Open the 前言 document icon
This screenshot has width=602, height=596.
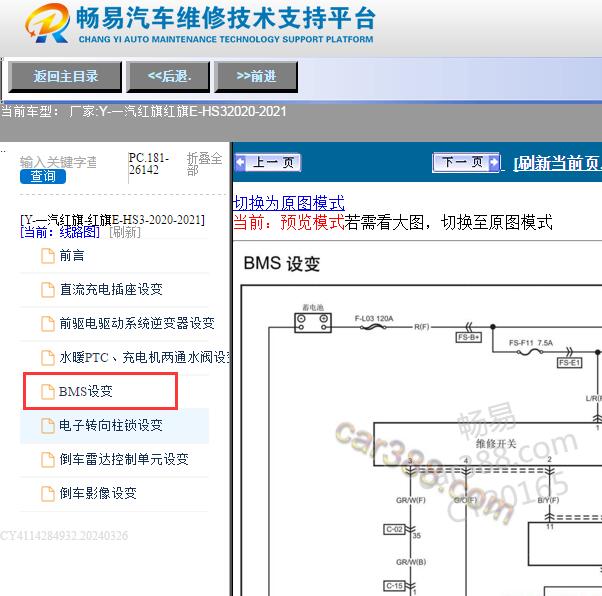(x=48, y=256)
